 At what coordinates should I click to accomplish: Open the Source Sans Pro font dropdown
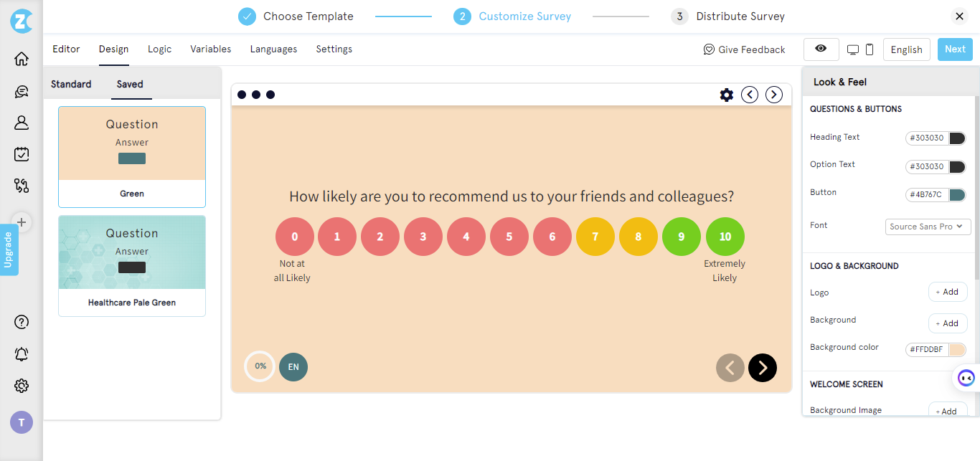tap(928, 227)
